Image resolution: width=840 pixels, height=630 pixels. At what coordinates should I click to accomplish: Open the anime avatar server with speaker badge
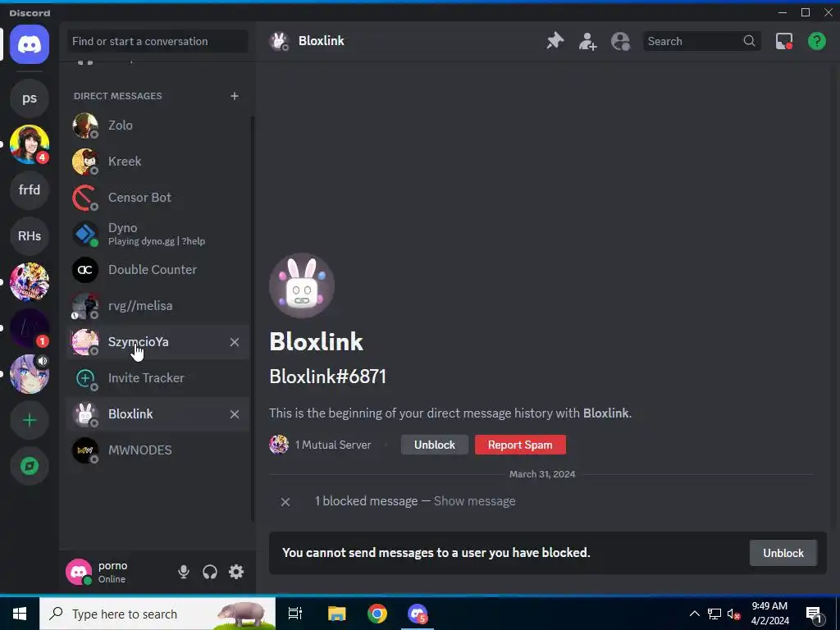coord(30,374)
